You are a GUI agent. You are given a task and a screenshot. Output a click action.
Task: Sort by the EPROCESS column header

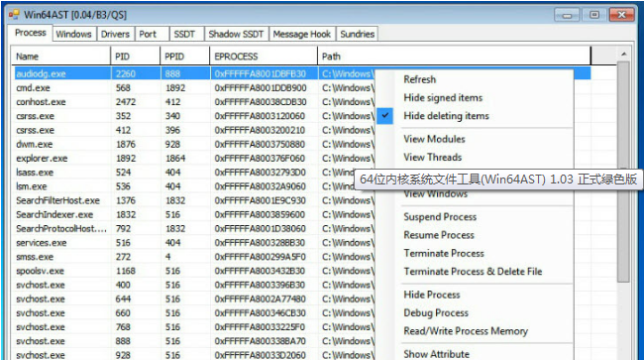click(x=264, y=57)
